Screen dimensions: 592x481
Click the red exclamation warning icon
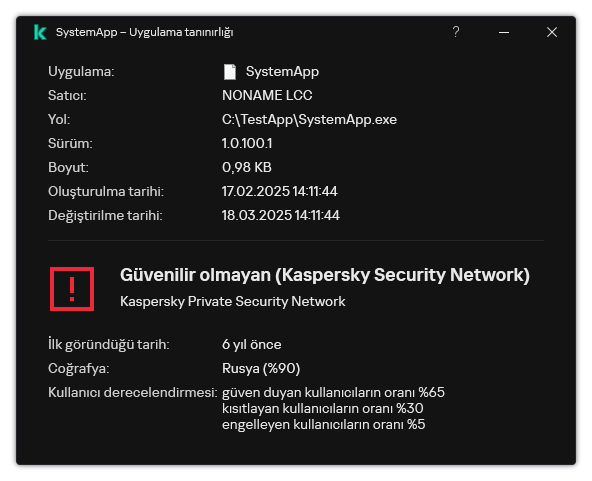72,289
